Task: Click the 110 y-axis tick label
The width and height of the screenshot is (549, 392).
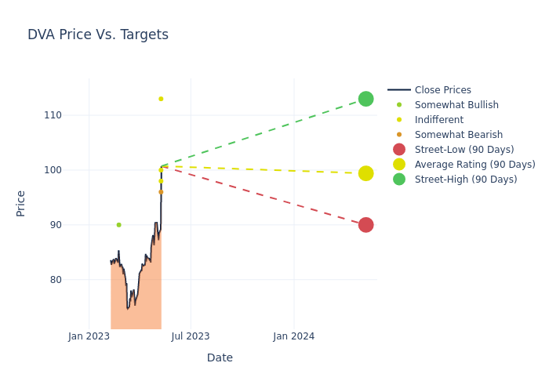Action: point(75,115)
